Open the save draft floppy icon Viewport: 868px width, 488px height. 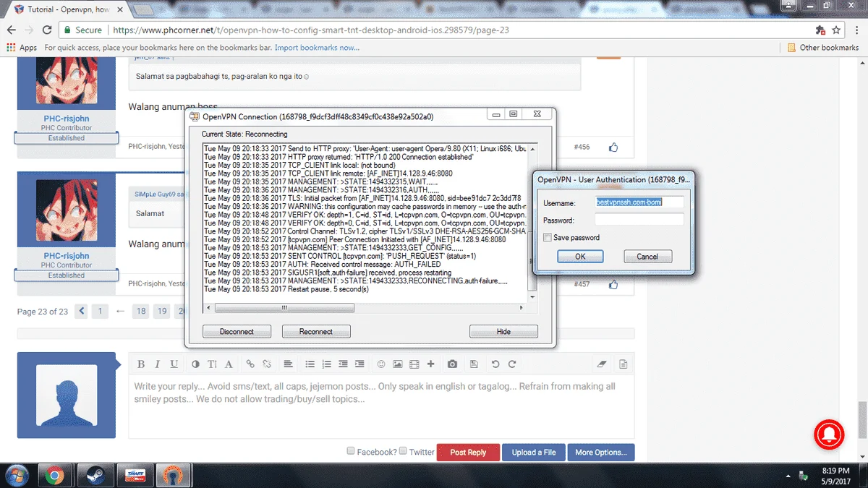[474, 364]
